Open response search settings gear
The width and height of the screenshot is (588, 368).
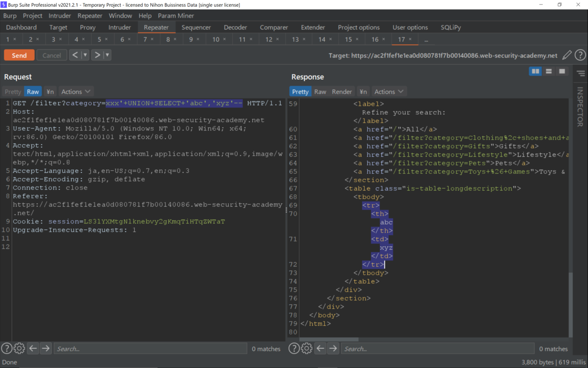click(x=307, y=348)
